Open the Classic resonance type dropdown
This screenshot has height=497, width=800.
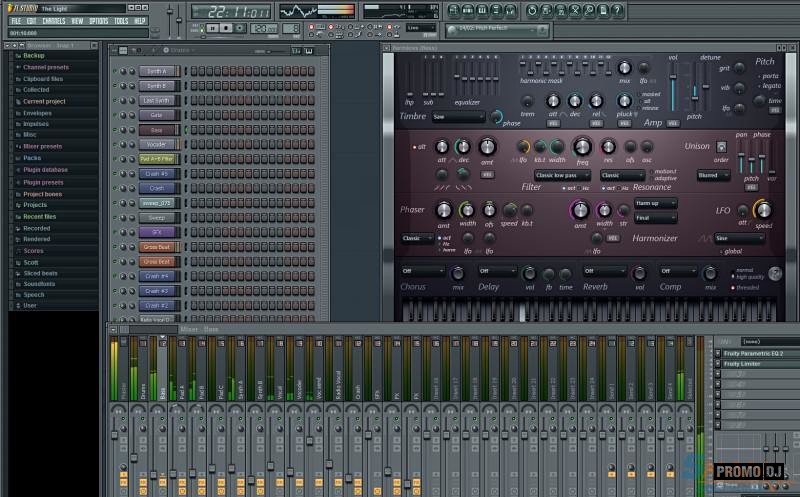click(x=623, y=176)
